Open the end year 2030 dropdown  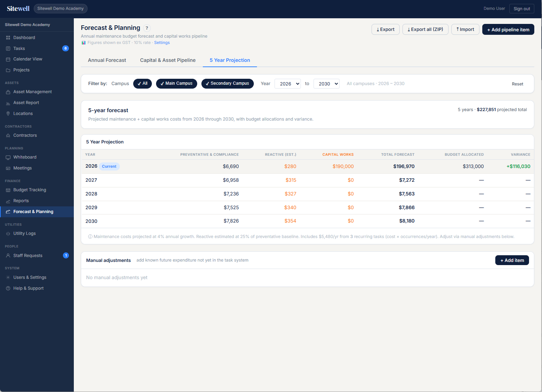(x=327, y=84)
